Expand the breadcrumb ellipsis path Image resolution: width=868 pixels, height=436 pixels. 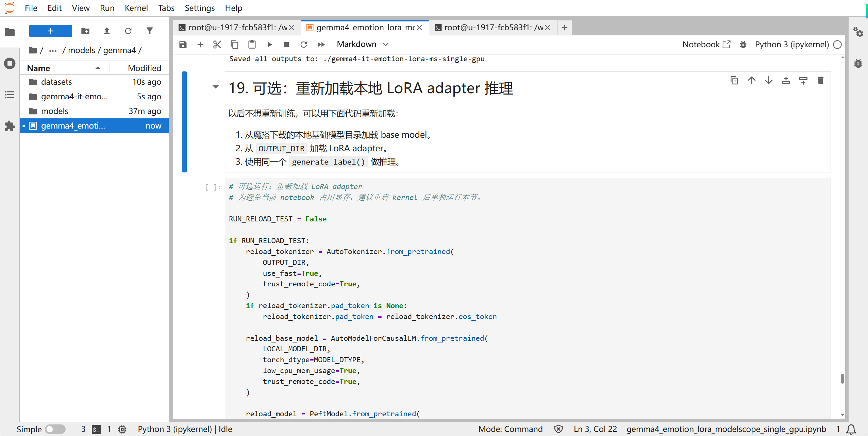pos(53,51)
